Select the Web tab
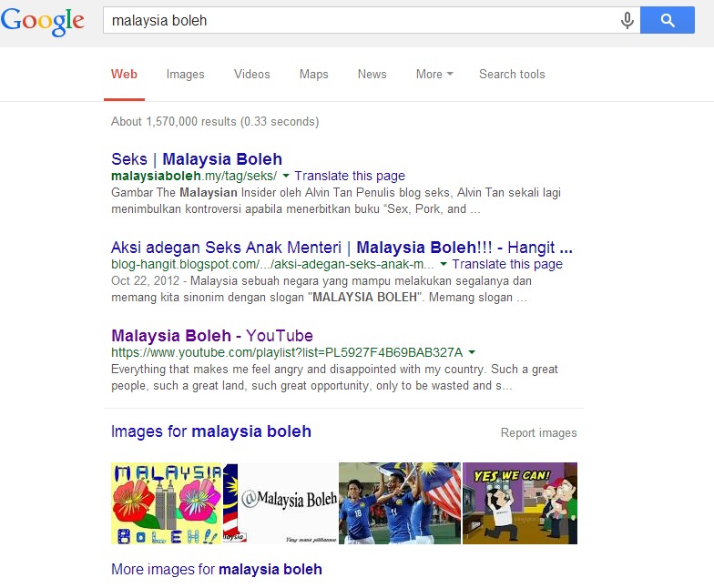The height and width of the screenshot is (588, 714). point(124,75)
